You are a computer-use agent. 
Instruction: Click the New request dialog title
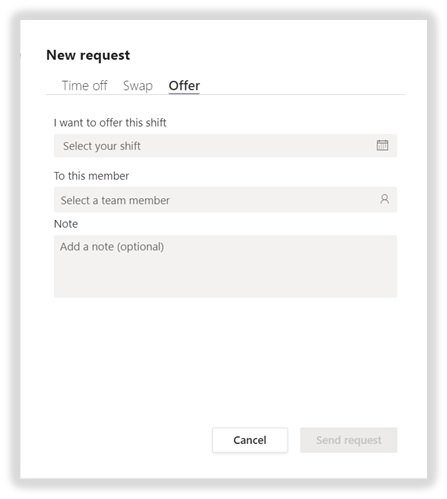tap(88, 55)
